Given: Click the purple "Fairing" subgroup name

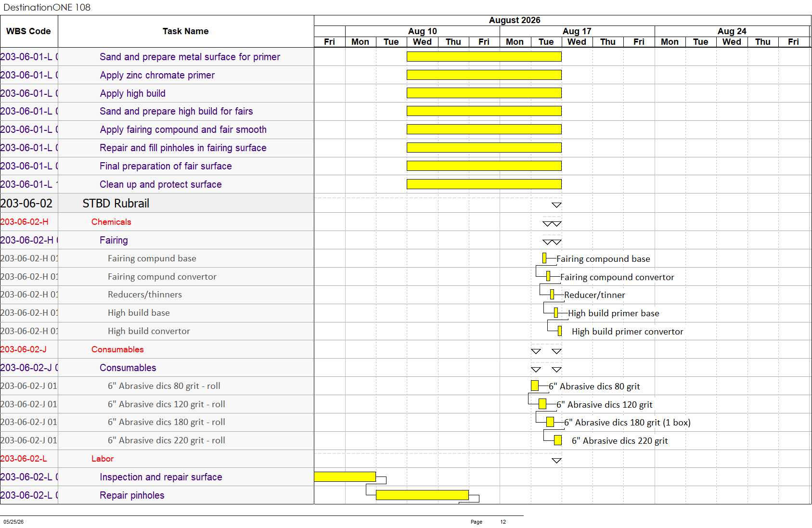Looking at the screenshot, I should (114, 240).
